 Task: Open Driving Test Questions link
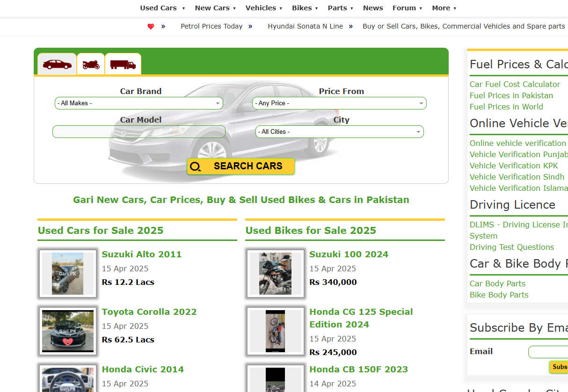click(x=512, y=247)
